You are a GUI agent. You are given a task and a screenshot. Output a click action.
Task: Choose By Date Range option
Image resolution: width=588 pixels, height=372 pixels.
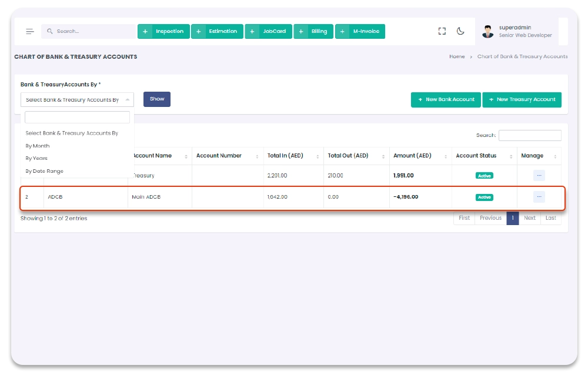(44, 171)
